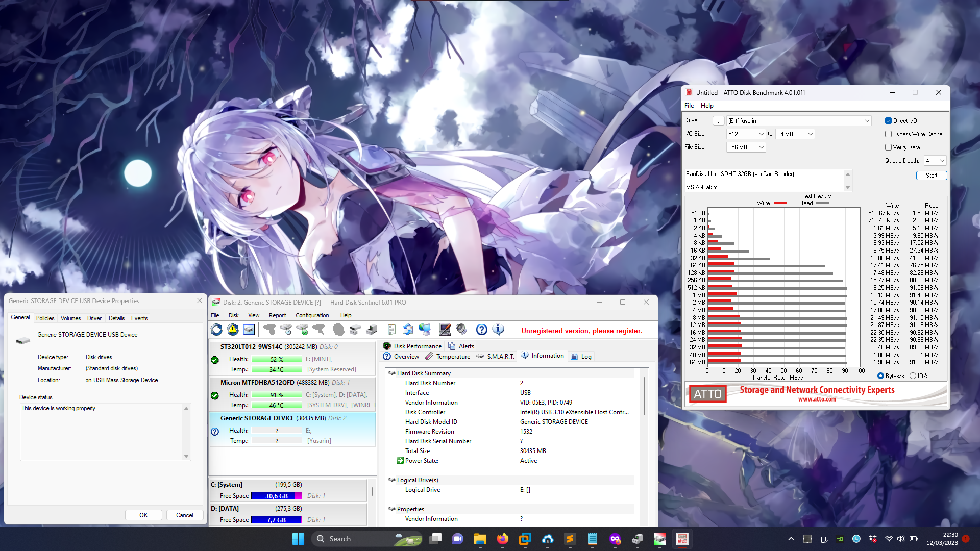Click the refresh disk status icon in Hard Disk Sentinel

click(x=216, y=330)
